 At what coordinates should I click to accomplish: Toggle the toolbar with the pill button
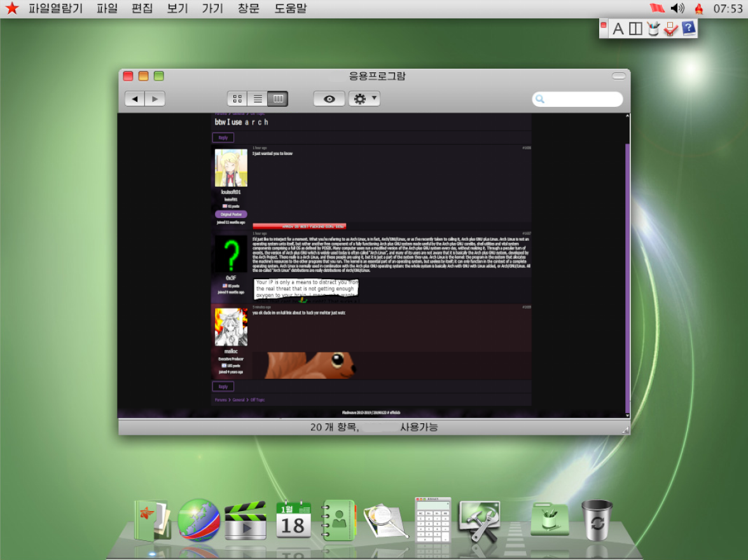[618, 76]
